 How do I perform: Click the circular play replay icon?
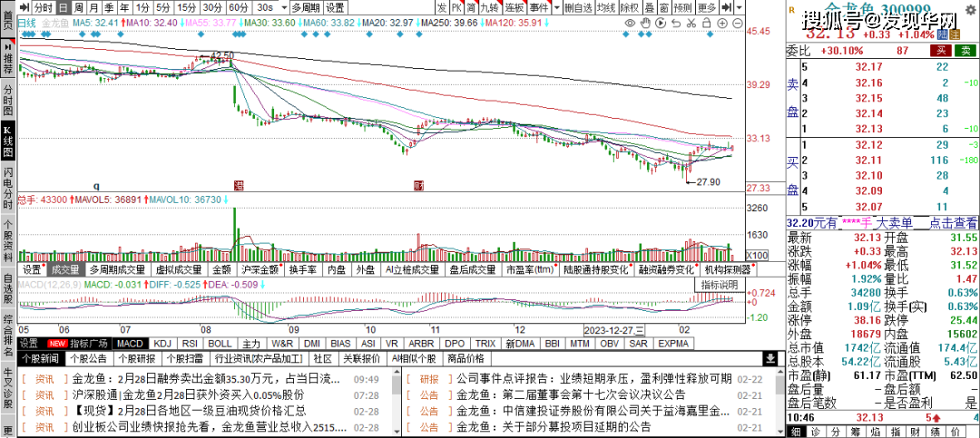pyautogui.click(x=661, y=21)
